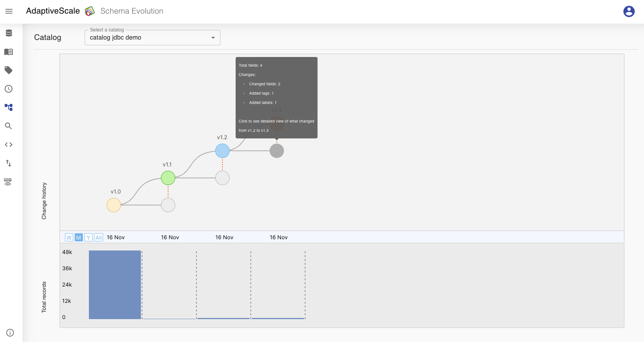Click 'Changed fields: 2' in the tooltip
This screenshot has height=342, width=644.
265,84
